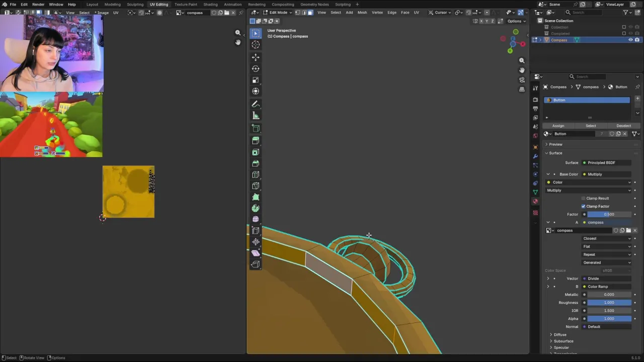644x362 pixels.
Task: Select the Shrink/Fatten tool
Action: 256,242
